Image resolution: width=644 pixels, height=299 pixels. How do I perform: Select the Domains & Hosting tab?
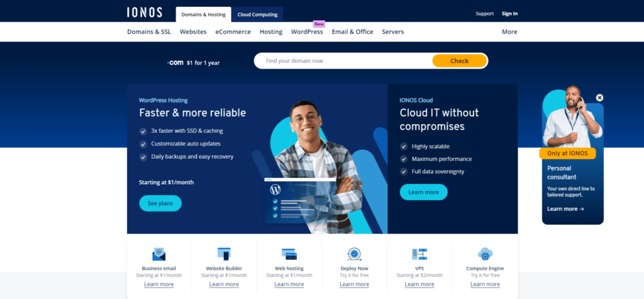pos(203,14)
